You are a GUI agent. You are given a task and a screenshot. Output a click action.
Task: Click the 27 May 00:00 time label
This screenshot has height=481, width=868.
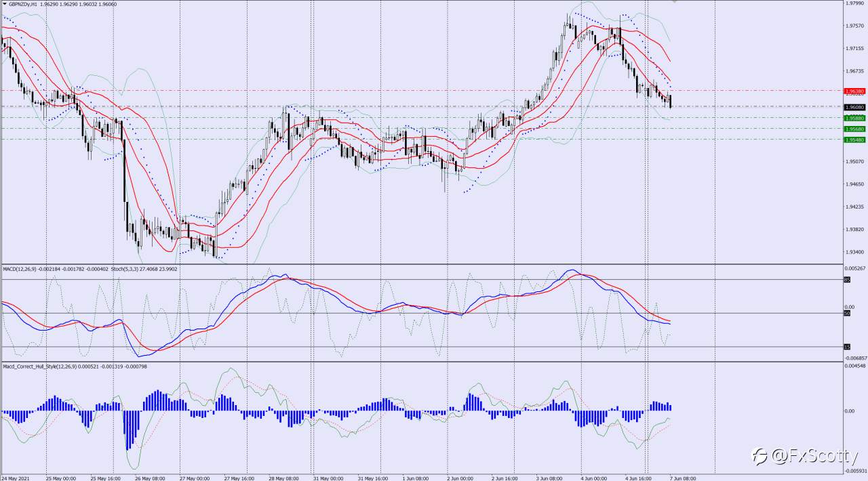point(195,477)
